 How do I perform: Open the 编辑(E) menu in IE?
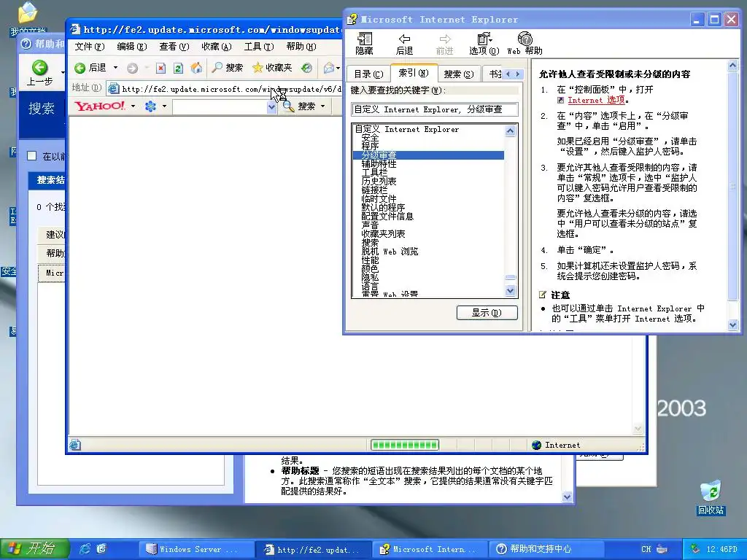(131, 47)
